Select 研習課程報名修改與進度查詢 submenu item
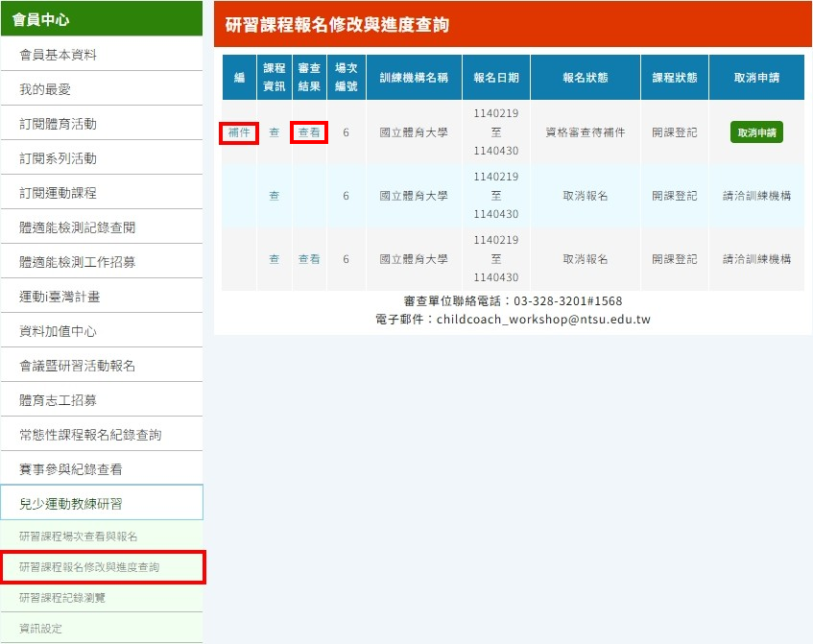 coord(103,567)
